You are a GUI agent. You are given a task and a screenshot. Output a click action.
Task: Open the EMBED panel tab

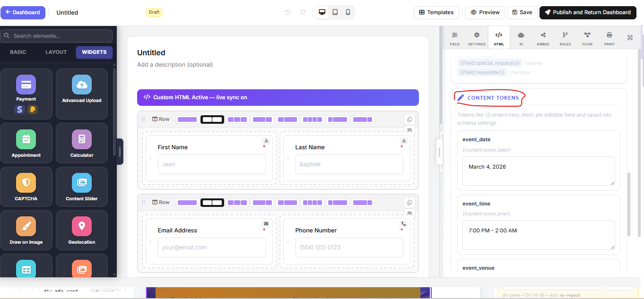[x=543, y=38]
